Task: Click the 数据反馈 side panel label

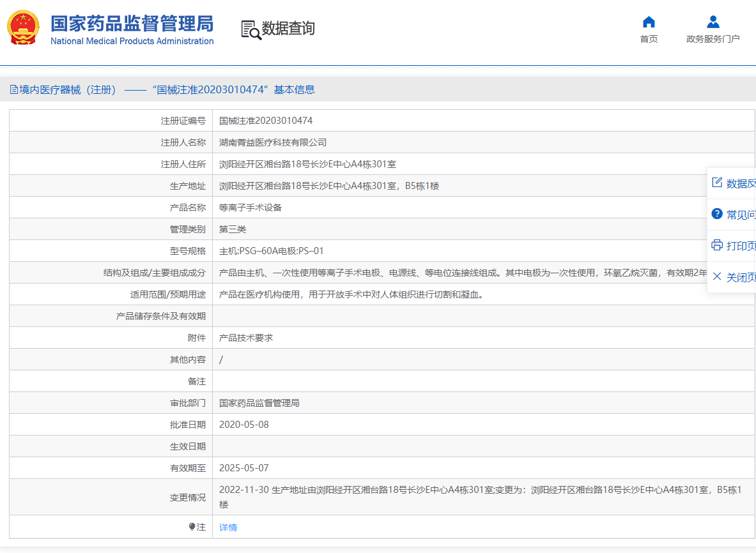Action: coord(741,183)
